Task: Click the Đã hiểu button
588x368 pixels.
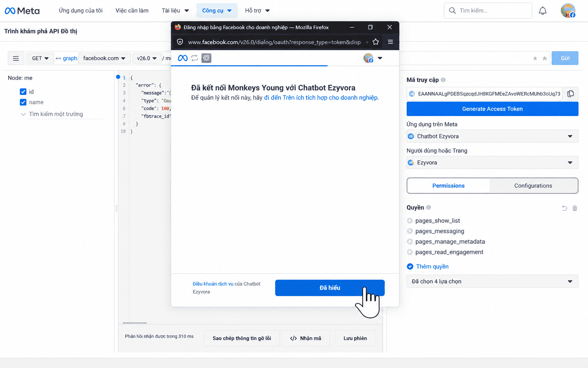Action: tap(330, 288)
